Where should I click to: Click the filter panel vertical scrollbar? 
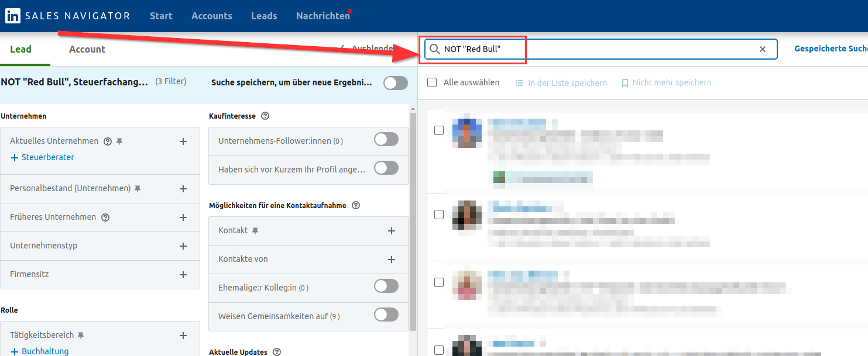(413, 222)
